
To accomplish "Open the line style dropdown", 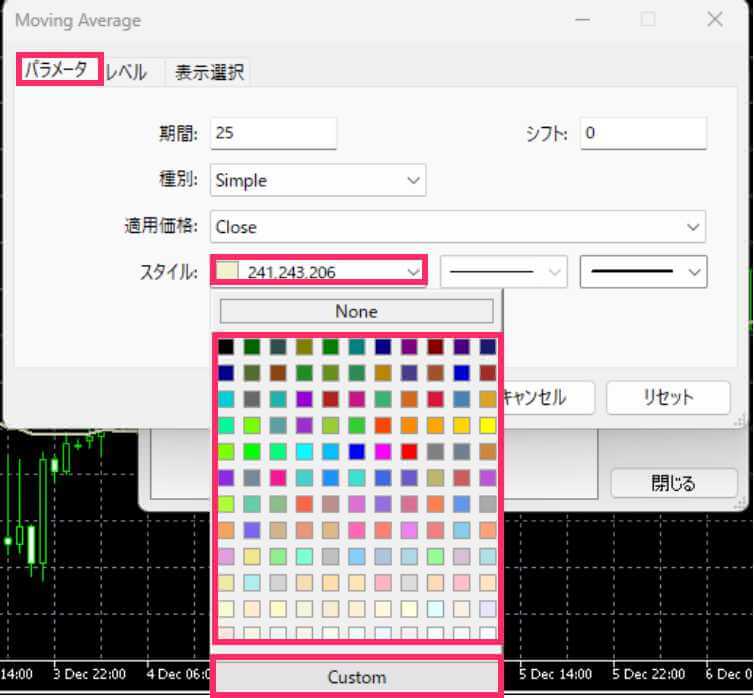I will pyautogui.click(x=503, y=272).
